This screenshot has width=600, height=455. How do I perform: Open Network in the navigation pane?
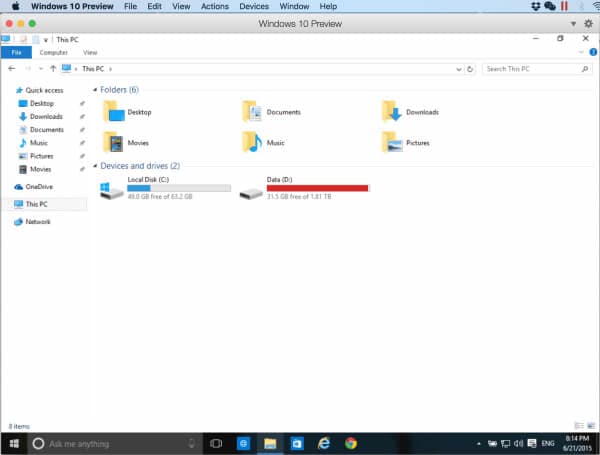click(x=32, y=222)
